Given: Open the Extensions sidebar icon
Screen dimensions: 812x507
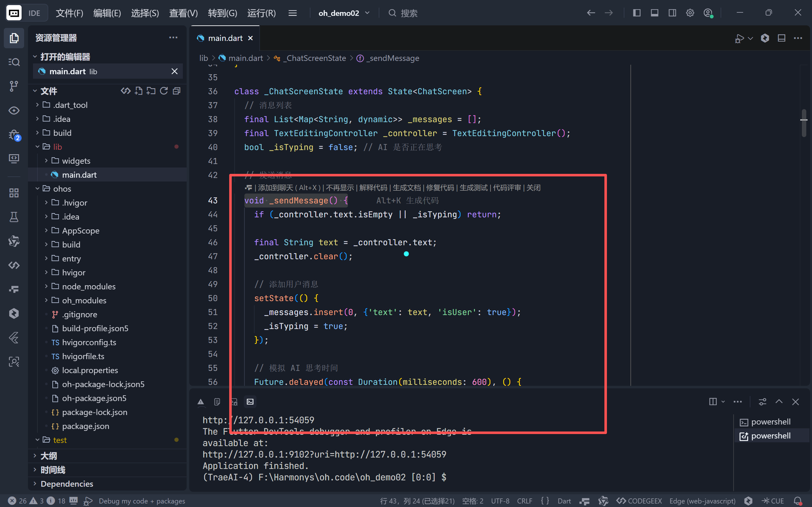Looking at the screenshot, I should pos(14,193).
